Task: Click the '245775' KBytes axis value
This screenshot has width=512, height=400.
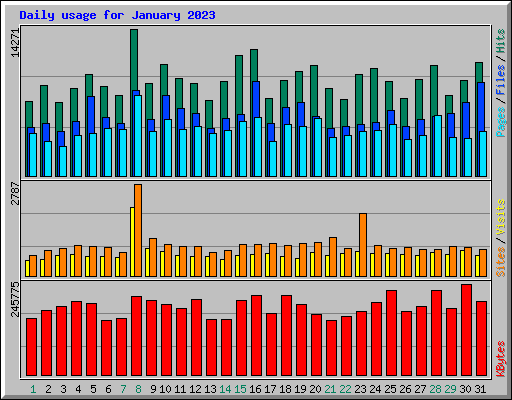Action: (15, 299)
